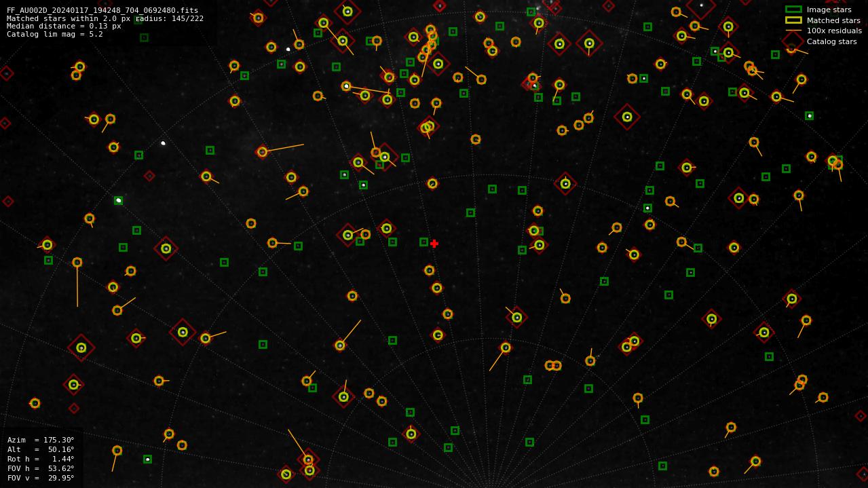The image size is (868, 488).
Task: Click the '100x residuals' legend label
Action: 834,31
